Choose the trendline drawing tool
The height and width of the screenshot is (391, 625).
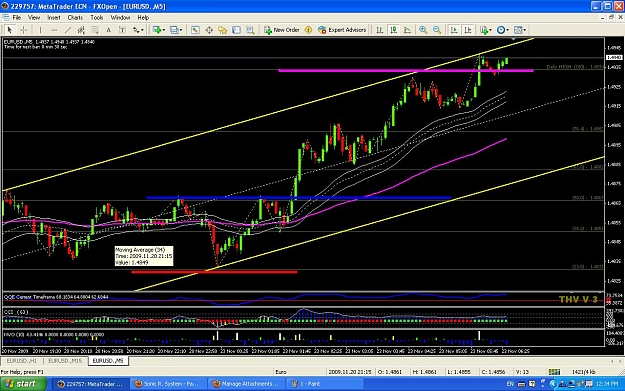tap(68, 30)
